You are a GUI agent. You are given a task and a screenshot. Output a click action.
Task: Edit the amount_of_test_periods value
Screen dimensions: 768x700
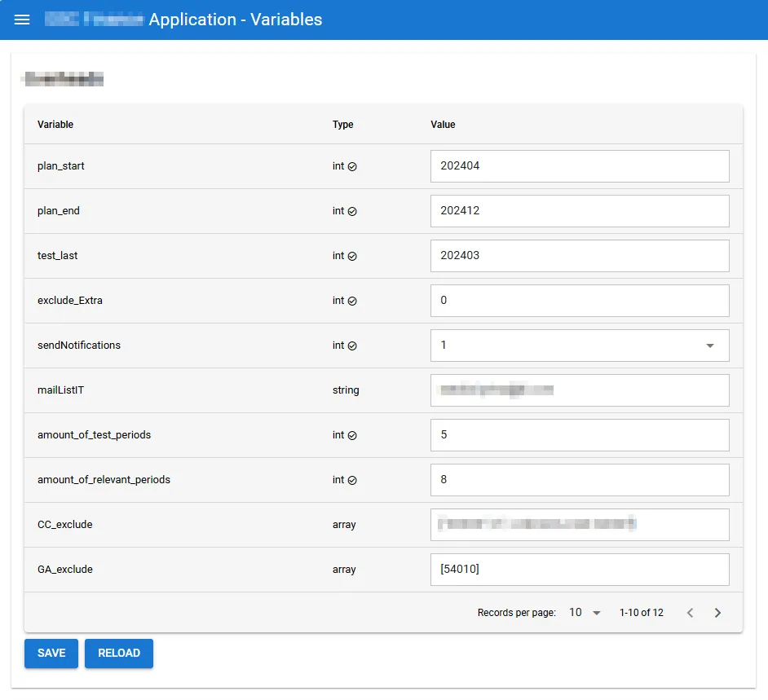click(x=579, y=435)
